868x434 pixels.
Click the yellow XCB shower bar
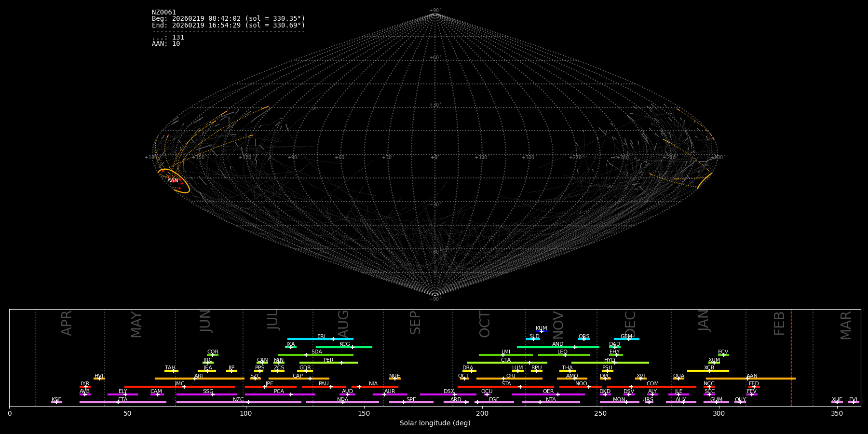[x=708, y=371]
